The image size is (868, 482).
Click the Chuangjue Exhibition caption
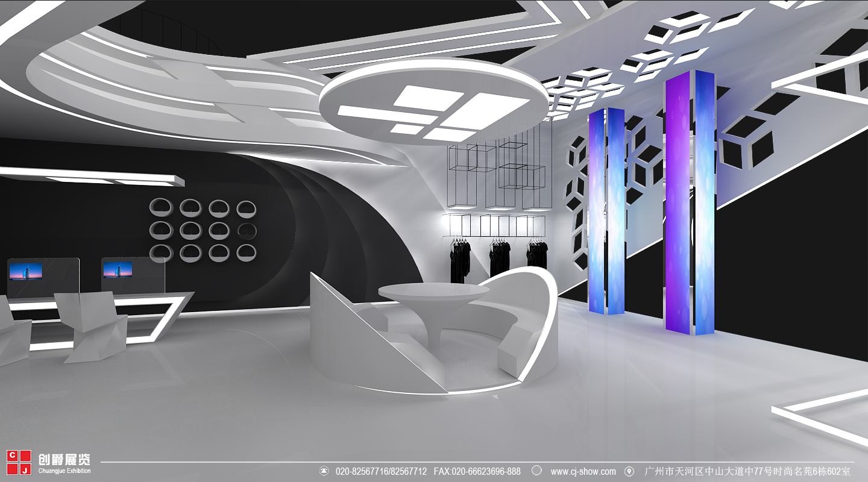click(64, 471)
